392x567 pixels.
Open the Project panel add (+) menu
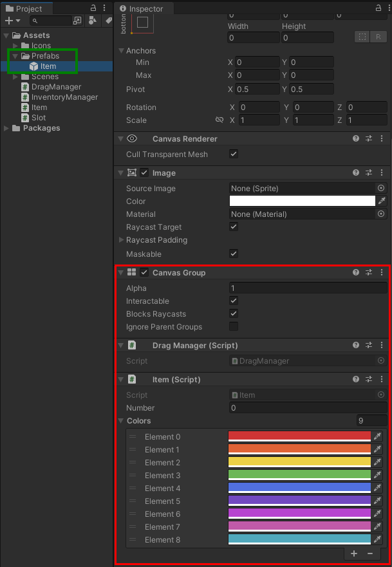coord(12,21)
